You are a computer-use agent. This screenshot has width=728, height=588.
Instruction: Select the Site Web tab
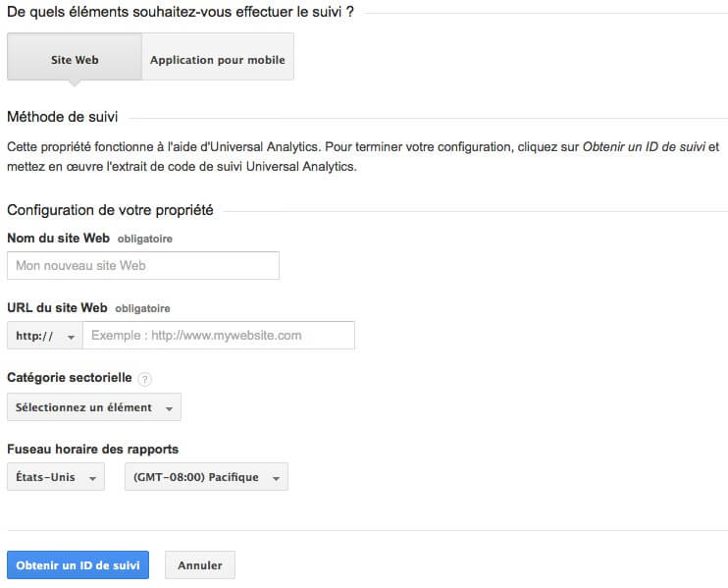point(75,60)
